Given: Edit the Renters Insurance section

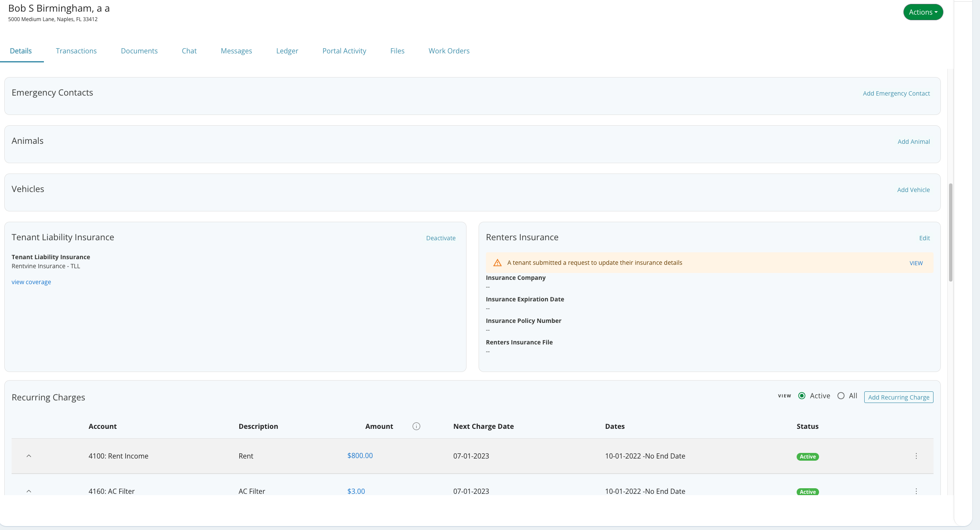Looking at the screenshot, I should point(924,238).
